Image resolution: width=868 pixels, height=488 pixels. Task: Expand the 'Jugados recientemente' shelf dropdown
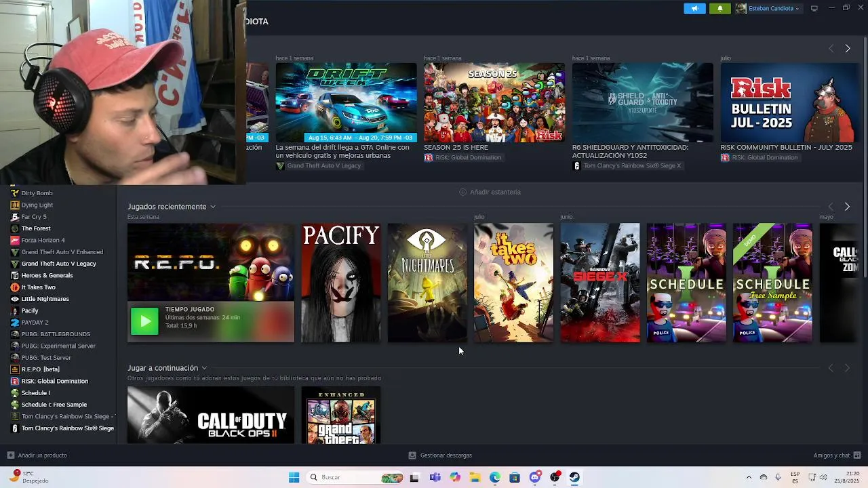point(212,207)
